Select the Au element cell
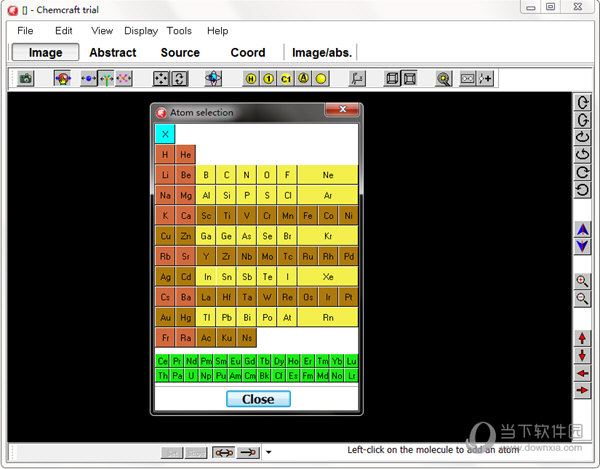Viewport: 600px width, 469px height. [x=165, y=318]
